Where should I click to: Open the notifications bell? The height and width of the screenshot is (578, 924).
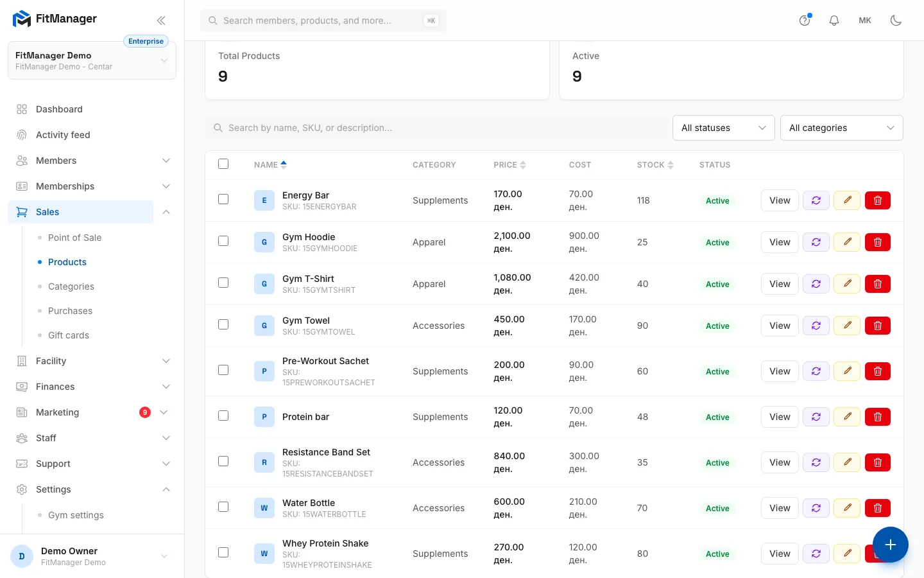pyautogui.click(x=834, y=21)
